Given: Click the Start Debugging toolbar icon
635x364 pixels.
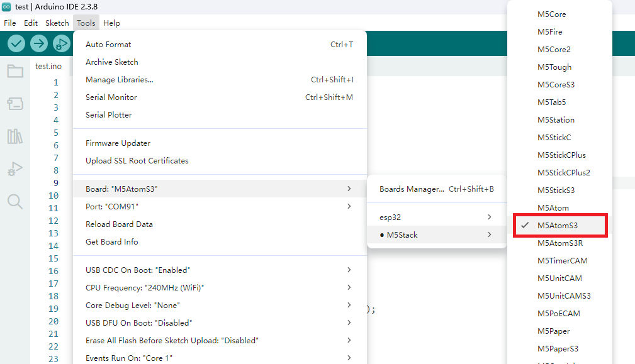Looking at the screenshot, I should point(61,43).
